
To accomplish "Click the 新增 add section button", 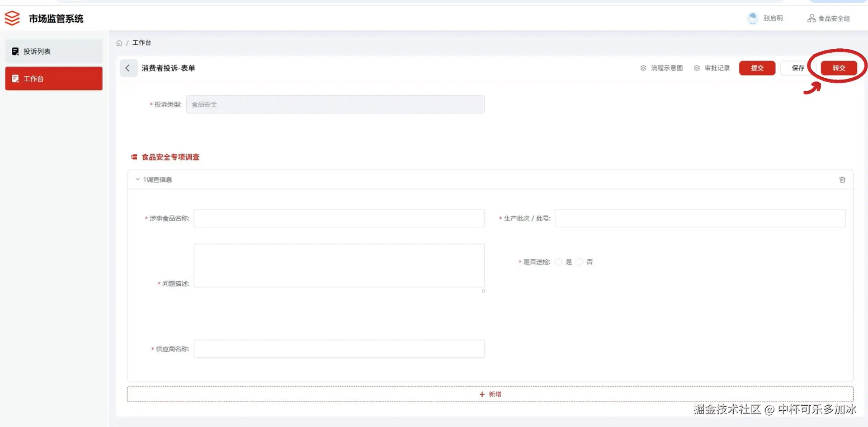I will [x=490, y=394].
